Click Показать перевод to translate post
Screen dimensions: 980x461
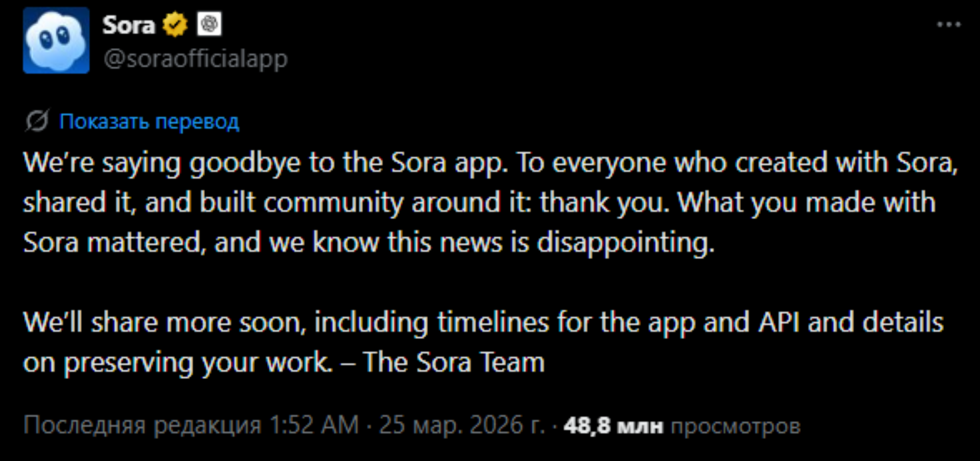[149, 122]
